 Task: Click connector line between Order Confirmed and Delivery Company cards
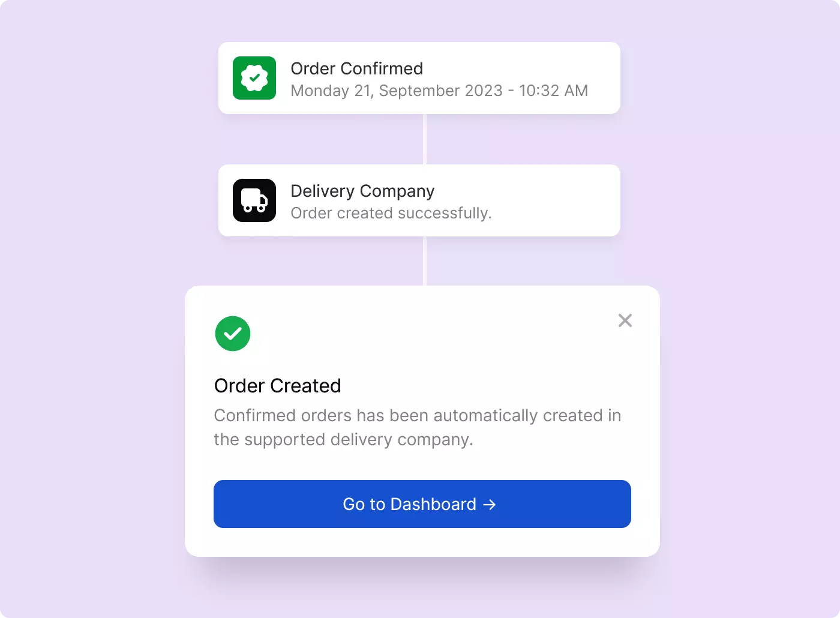coord(425,139)
